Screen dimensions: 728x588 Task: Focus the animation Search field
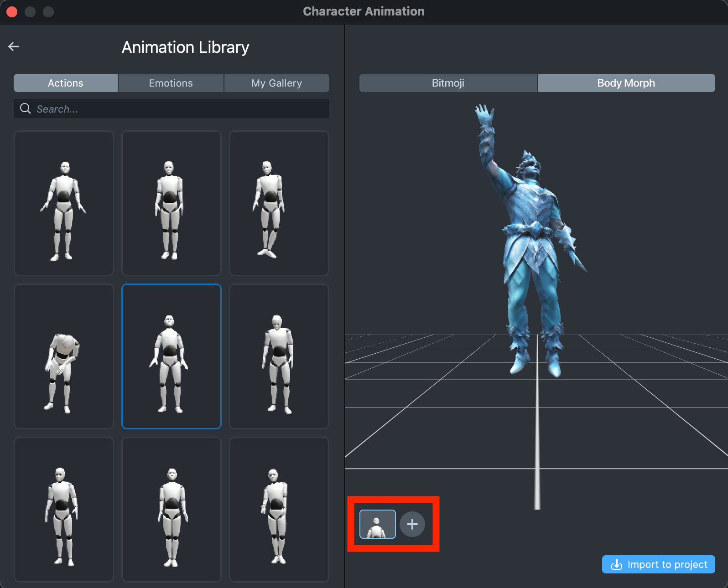(178, 109)
